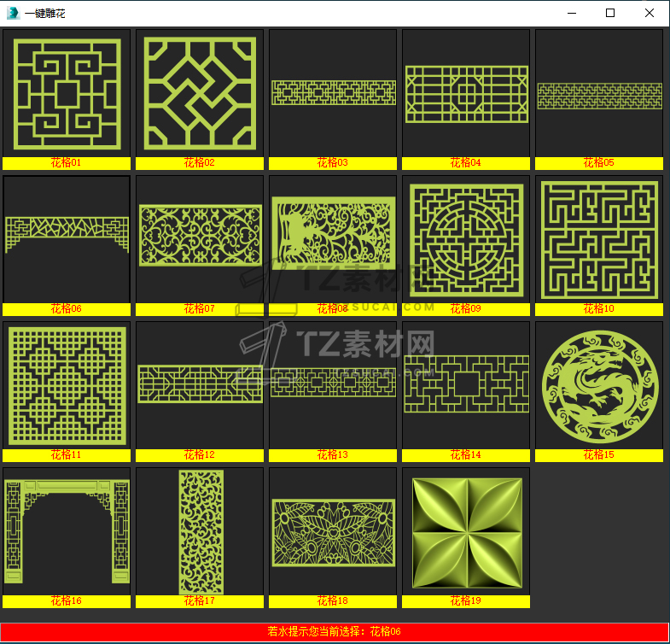Screen dimensions: 670x644
Task: Click the yellow 花格02 label button
Action: (x=200, y=163)
